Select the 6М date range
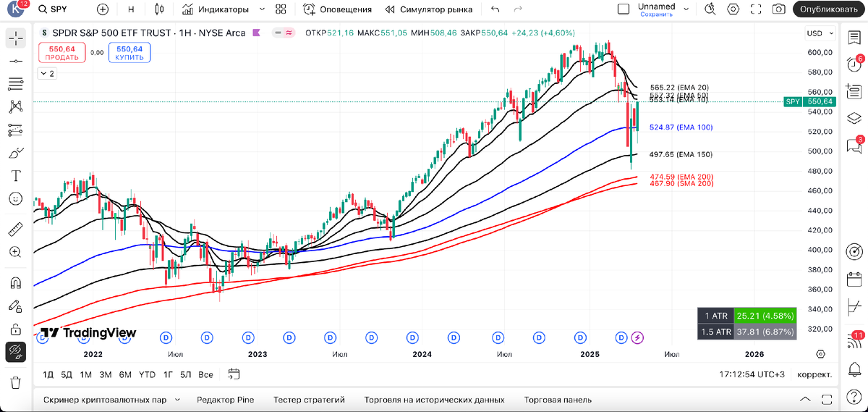868x412 pixels. click(x=125, y=374)
